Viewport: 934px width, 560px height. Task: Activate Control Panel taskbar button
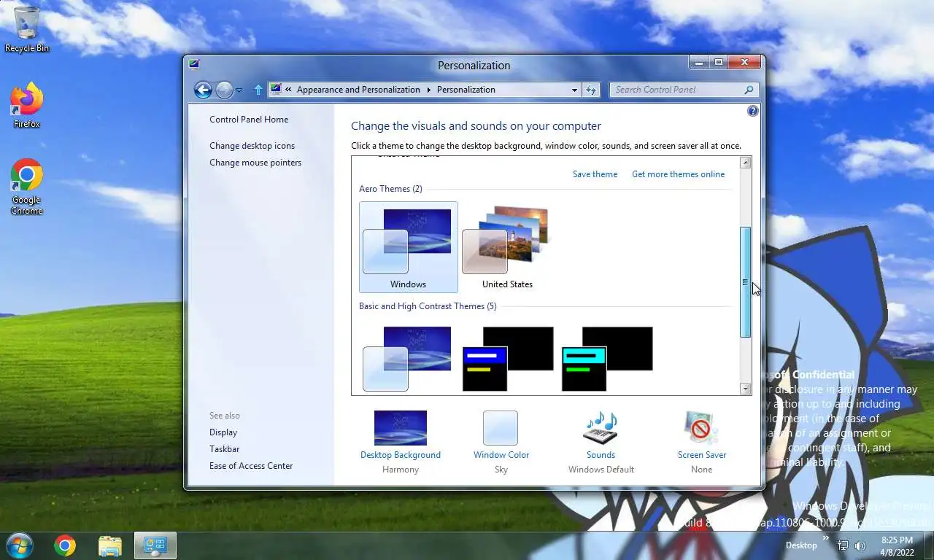tap(155, 545)
